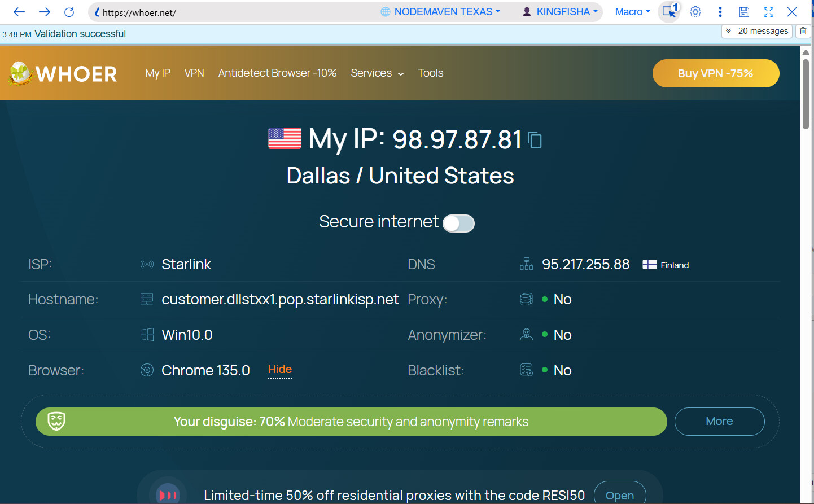Screen dimensions: 814x504
Task: Click the page's vertical scrollbar thumb
Action: click(806, 94)
